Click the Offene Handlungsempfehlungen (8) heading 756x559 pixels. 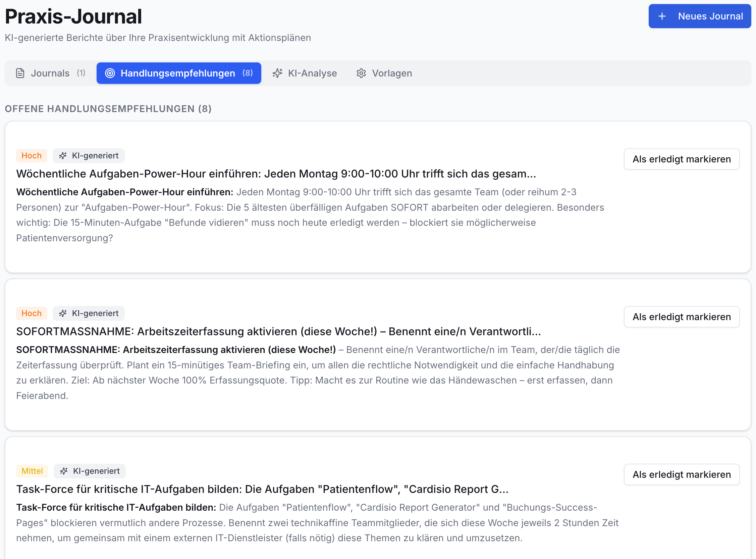click(x=108, y=109)
